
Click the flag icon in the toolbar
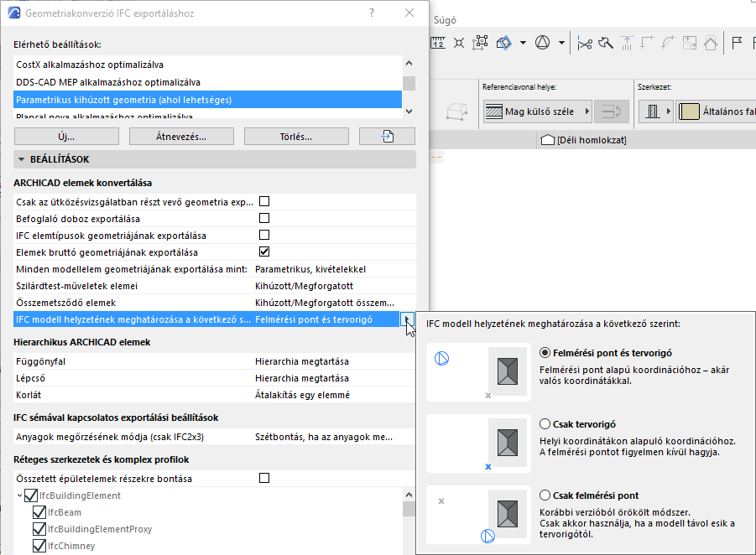pyautogui.click(x=737, y=43)
